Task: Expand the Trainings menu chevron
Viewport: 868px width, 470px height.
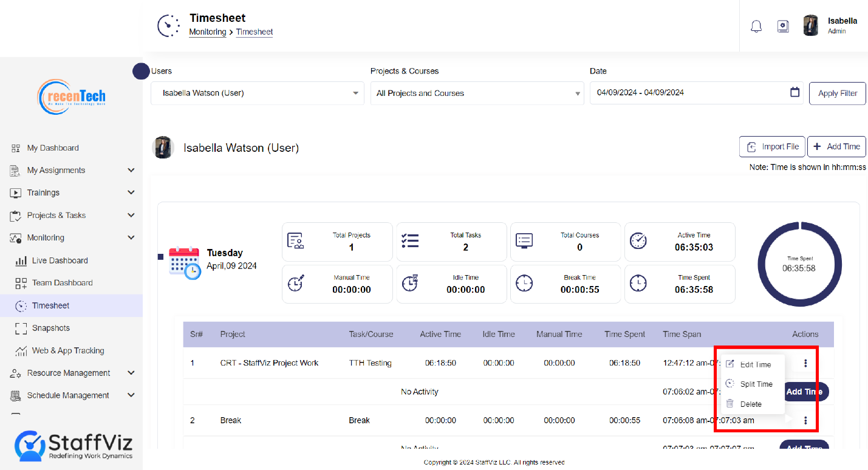Action: (x=131, y=192)
